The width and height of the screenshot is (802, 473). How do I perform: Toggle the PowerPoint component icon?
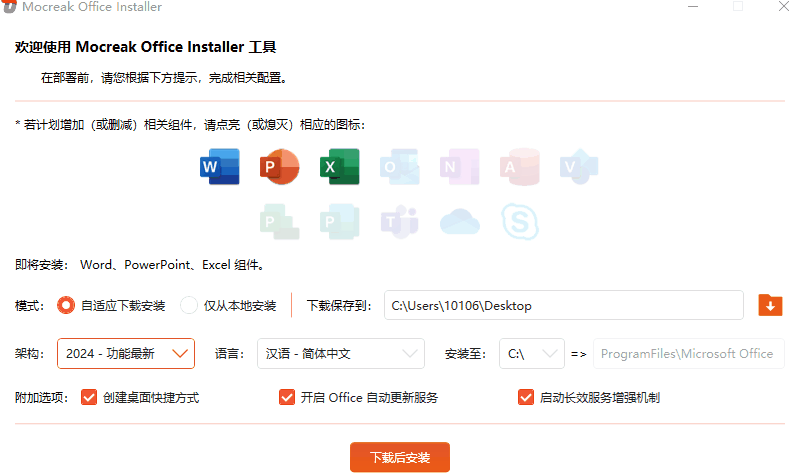coord(279,167)
